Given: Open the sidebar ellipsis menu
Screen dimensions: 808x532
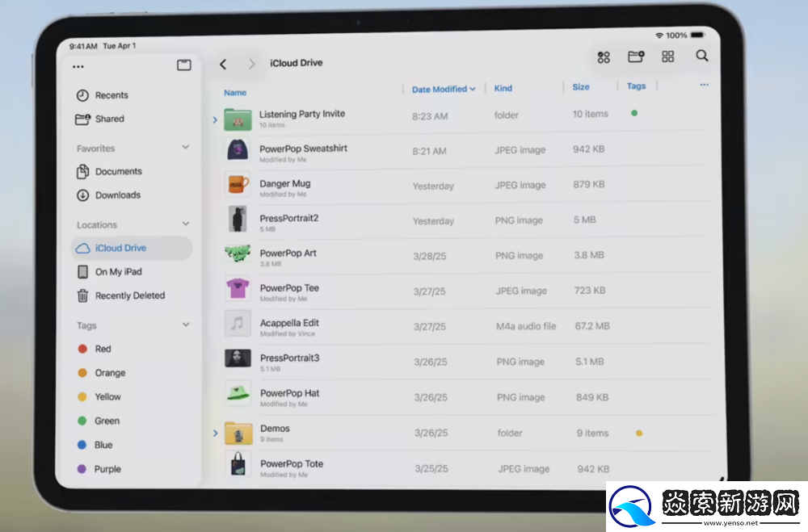Looking at the screenshot, I should 78,65.
